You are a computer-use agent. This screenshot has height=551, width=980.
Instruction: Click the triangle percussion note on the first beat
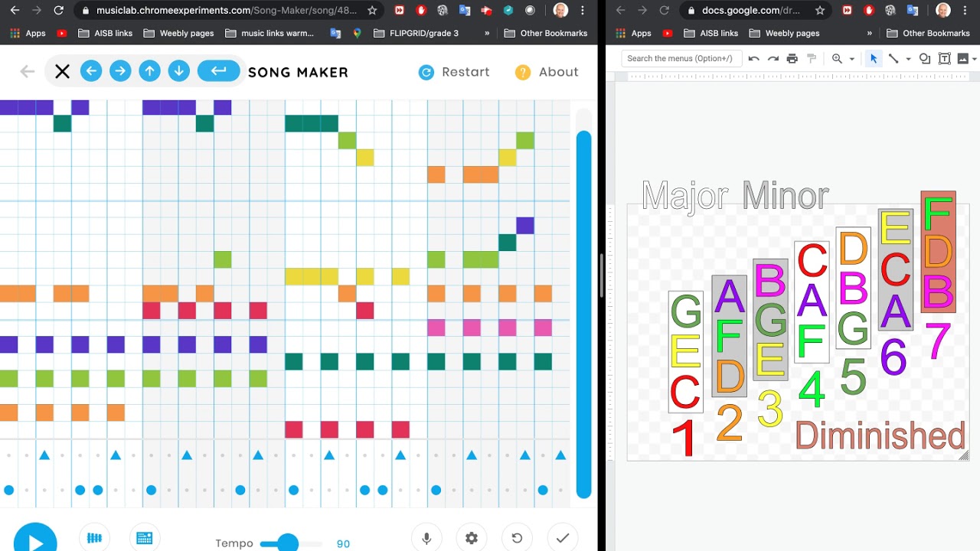pos(44,455)
